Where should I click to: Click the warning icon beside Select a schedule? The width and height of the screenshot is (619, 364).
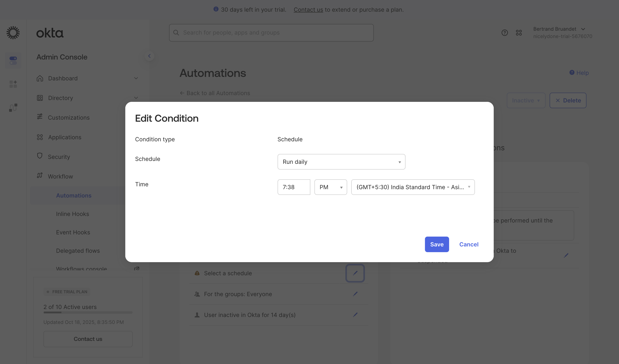point(197,273)
